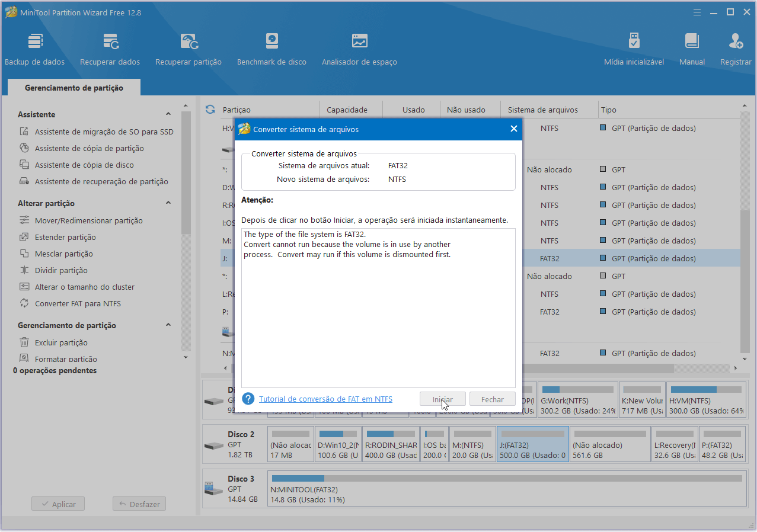Click the help icon beside the tutorial link

click(248, 399)
